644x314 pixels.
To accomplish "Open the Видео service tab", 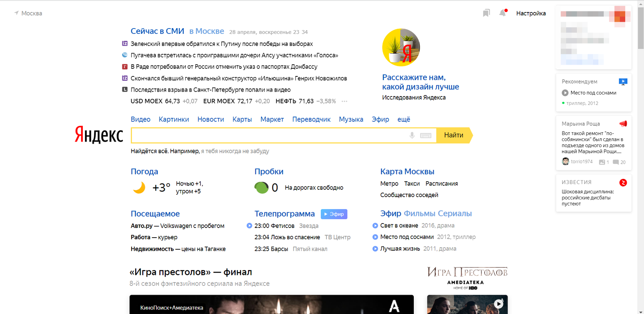I will (140, 119).
